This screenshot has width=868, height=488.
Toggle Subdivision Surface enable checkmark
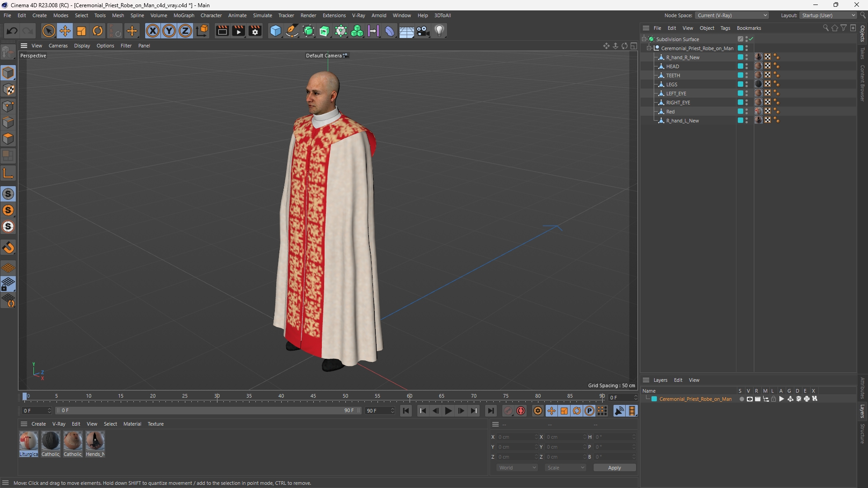751,39
